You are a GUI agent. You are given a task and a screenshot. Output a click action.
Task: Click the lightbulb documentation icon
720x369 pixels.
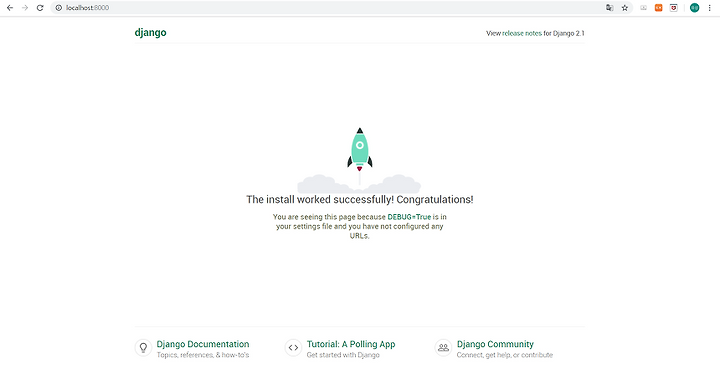tap(143, 347)
